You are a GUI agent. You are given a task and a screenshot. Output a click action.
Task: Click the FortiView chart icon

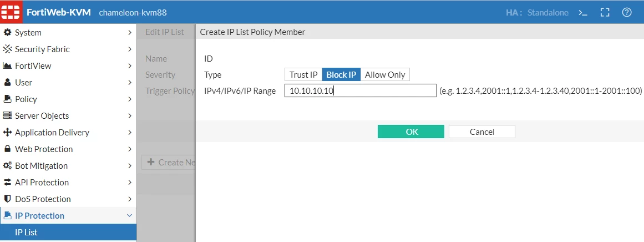pyautogui.click(x=7, y=65)
